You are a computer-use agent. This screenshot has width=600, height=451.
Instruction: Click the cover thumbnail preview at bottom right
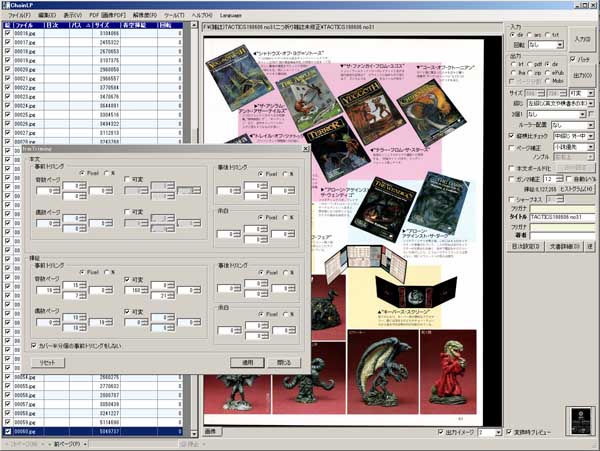[581, 421]
